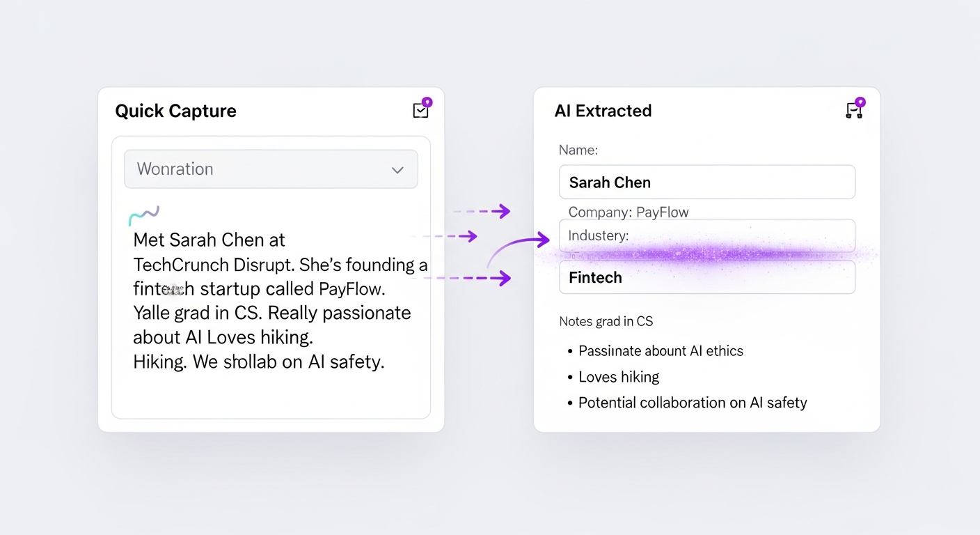Click the AI Extracted panel title
980x535 pixels.
tap(603, 111)
